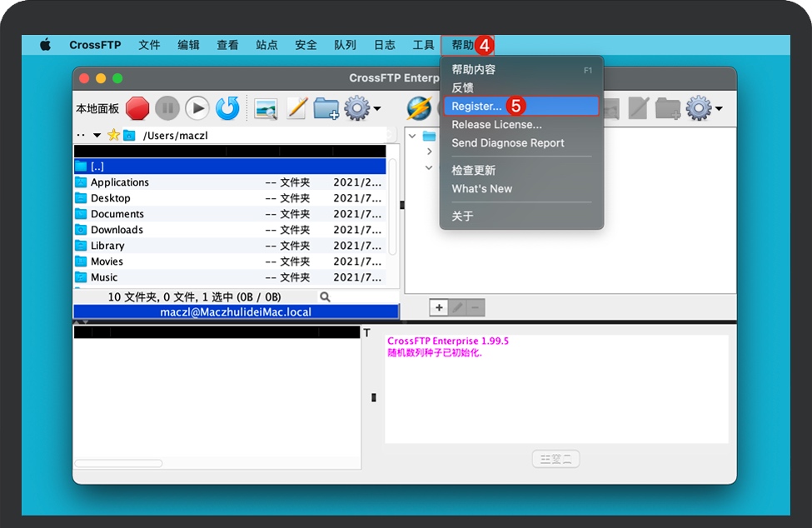The image size is (812, 528).
Task: Refresh the local file listing
Action: click(225, 108)
